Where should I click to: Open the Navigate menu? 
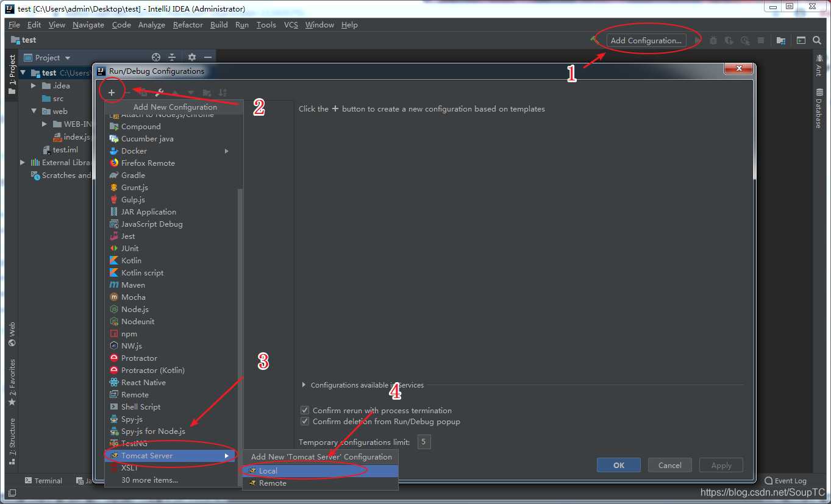(88, 25)
